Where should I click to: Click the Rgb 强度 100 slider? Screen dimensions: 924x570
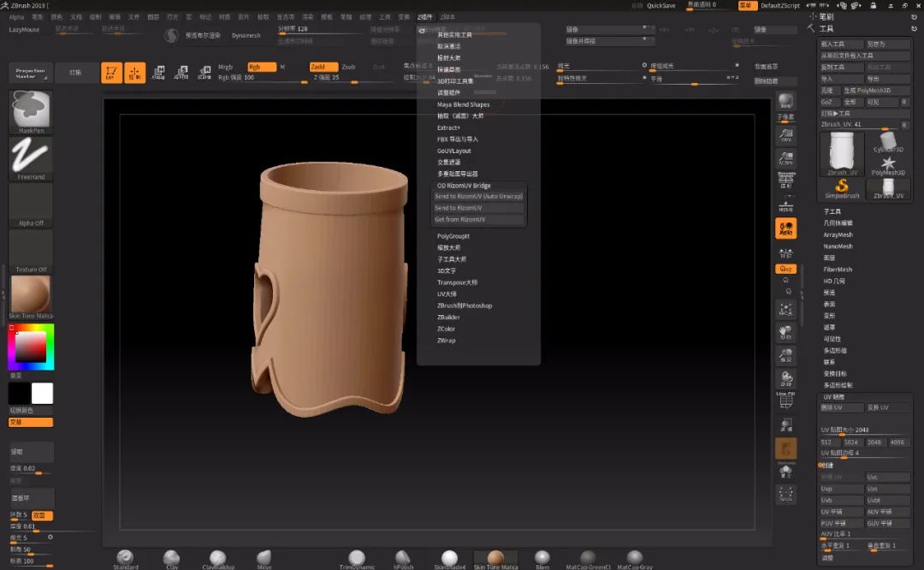pyautogui.click(x=263, y=79)
